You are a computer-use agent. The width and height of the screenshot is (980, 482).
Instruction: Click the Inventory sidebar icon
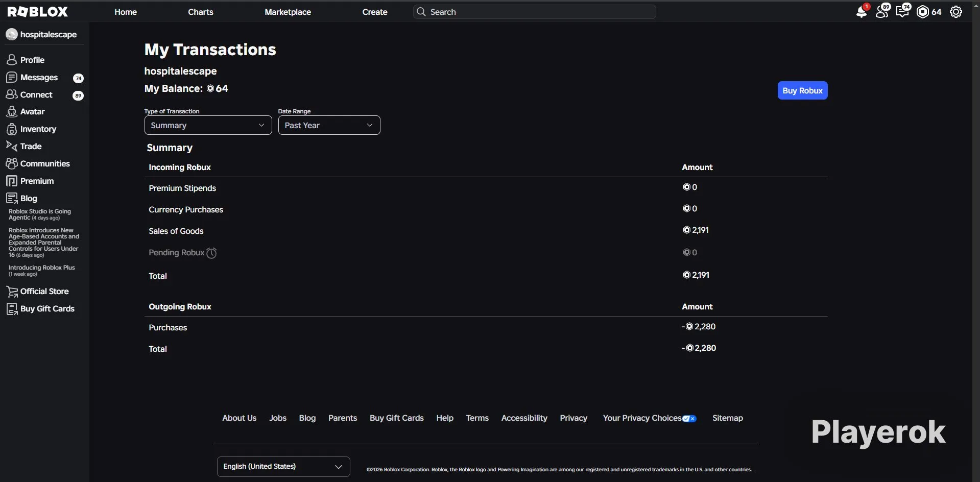tap(12, 129)
